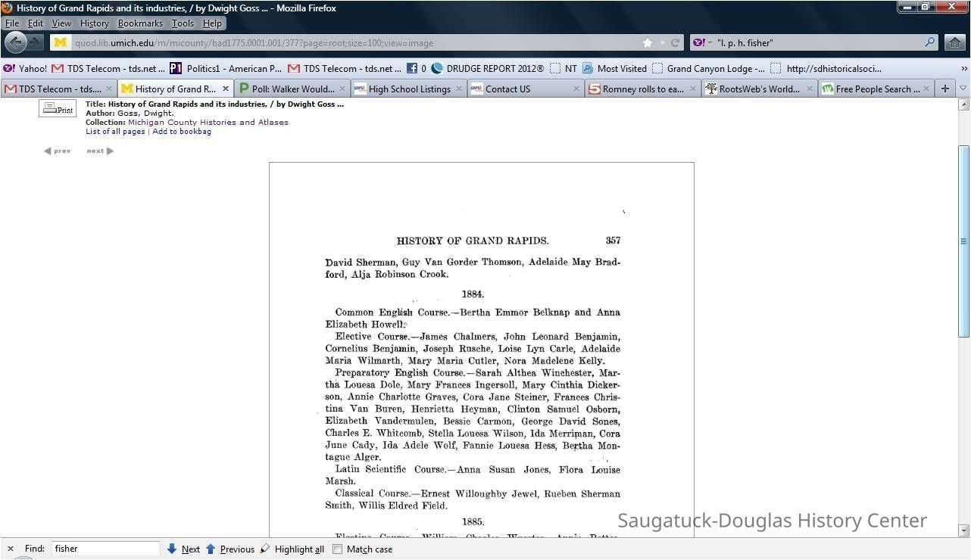Show more bookmarks toolbar chevron
The height and width of the screenshot is (560, 971).
(x=963, y=68)
